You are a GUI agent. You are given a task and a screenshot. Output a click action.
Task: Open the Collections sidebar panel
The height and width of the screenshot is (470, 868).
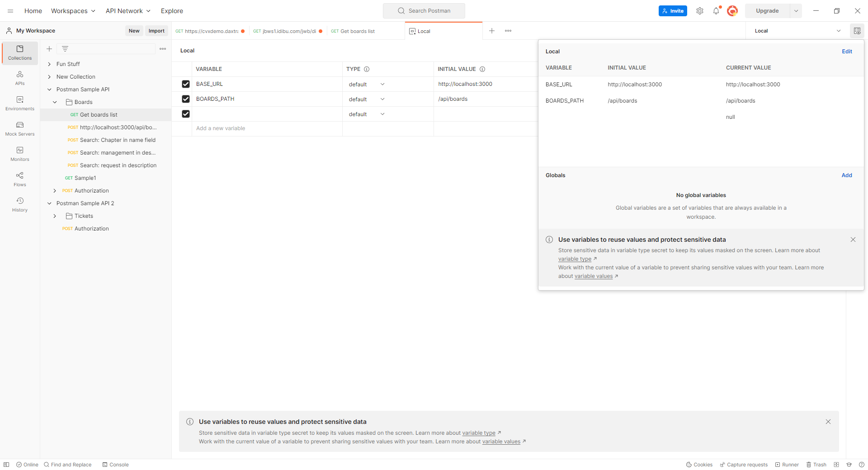tap(20, 53)
